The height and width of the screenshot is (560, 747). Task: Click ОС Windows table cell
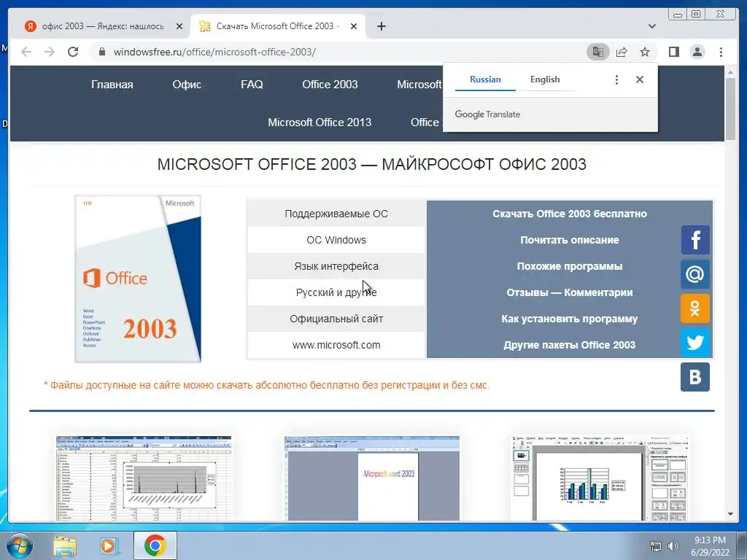pyautogui.click(x=336, y=240)
